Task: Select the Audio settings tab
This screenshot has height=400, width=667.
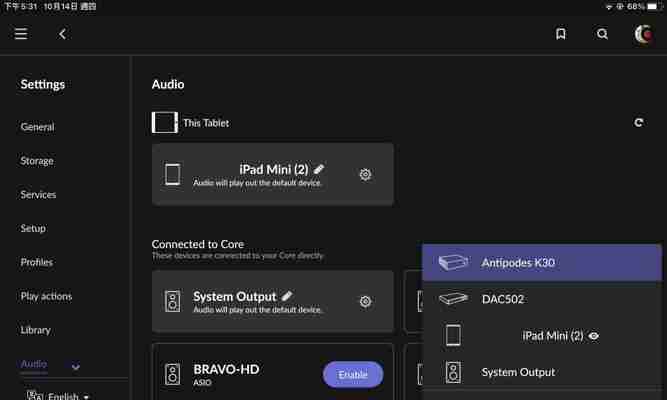Action: (x=34, y=364)
